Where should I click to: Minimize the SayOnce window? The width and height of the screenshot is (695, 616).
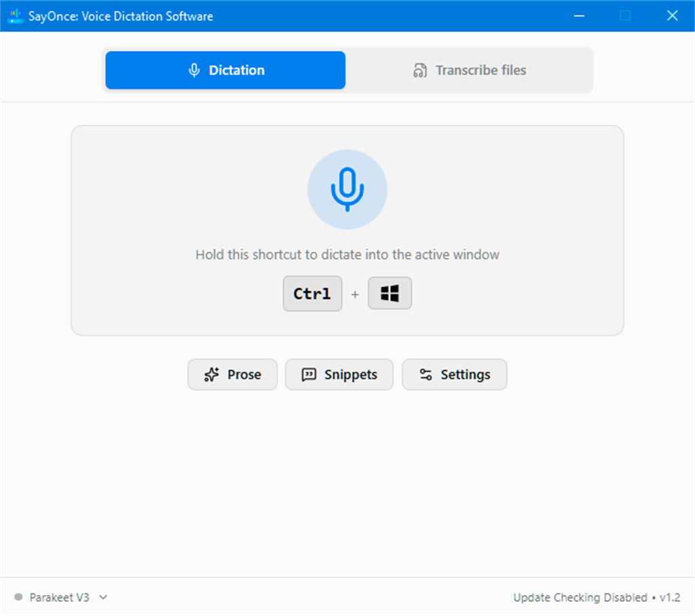coord(579,16)
